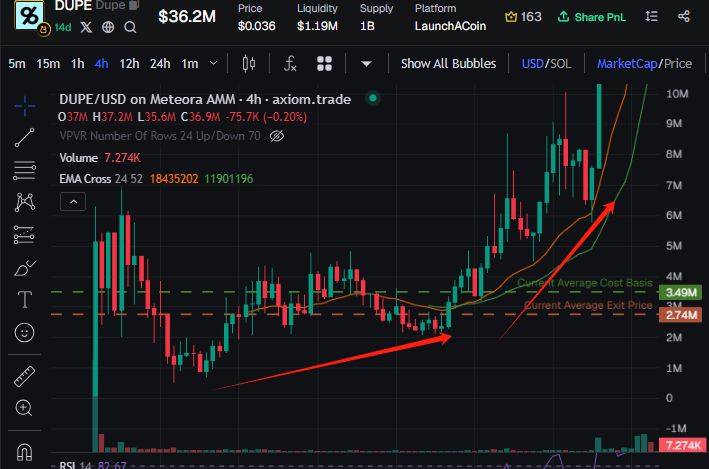Screen dimensions: 709x469
Task: Open the list settings icon in header
Action: (x=652, y=17)
